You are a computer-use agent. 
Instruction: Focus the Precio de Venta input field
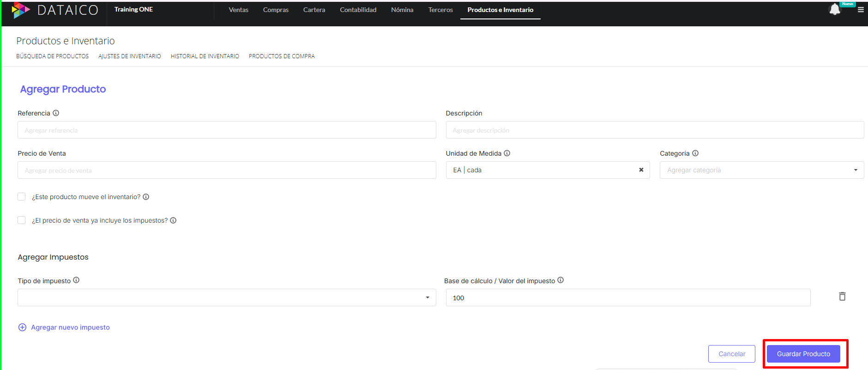(x=226, y=170)
